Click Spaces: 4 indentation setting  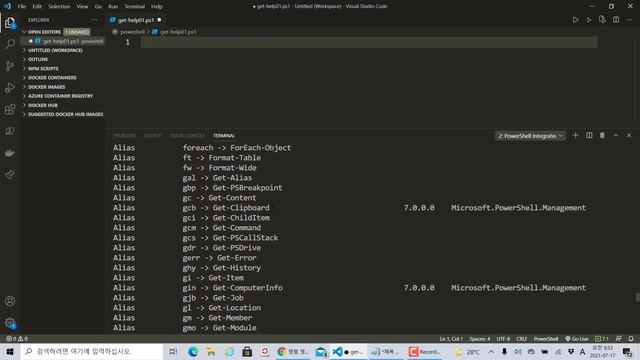(x=480, y=339)
